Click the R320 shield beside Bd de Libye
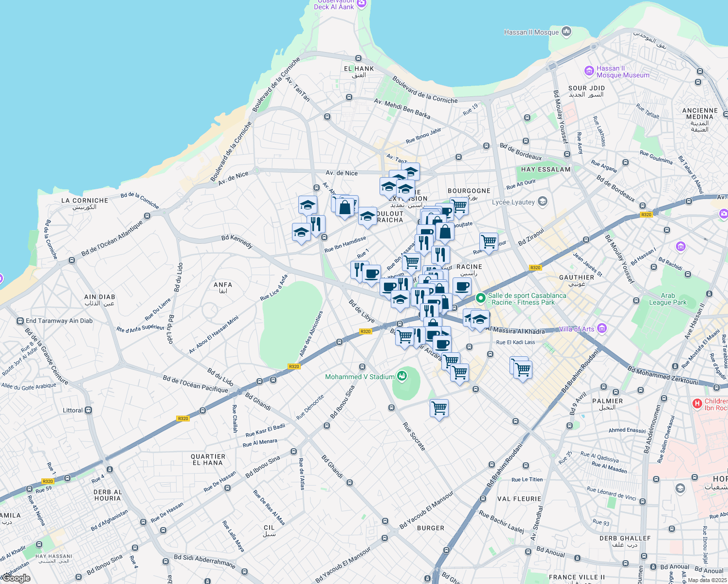 [x=365, y=331]
